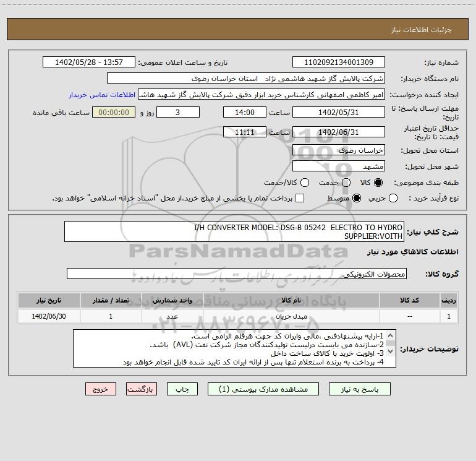Click the price validity date 1402/06/31 field
476x461 pixels.
(x=339, y=132)
